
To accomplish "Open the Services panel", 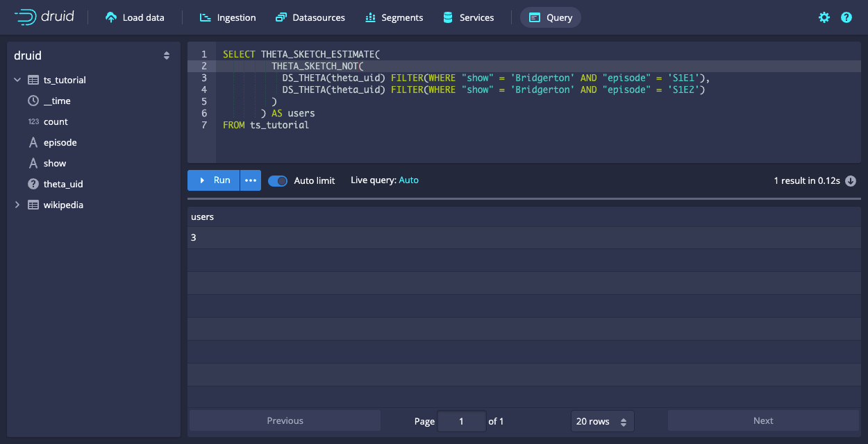I will point(469,17).
